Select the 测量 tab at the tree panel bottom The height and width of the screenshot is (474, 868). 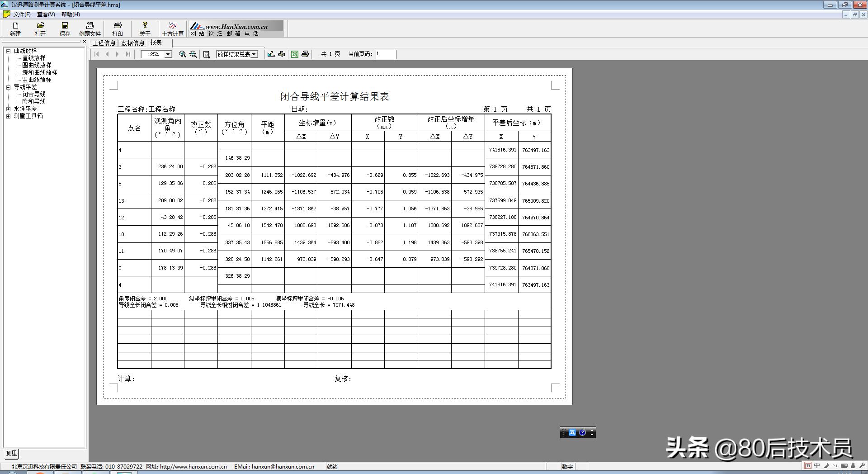coord(11,453)
